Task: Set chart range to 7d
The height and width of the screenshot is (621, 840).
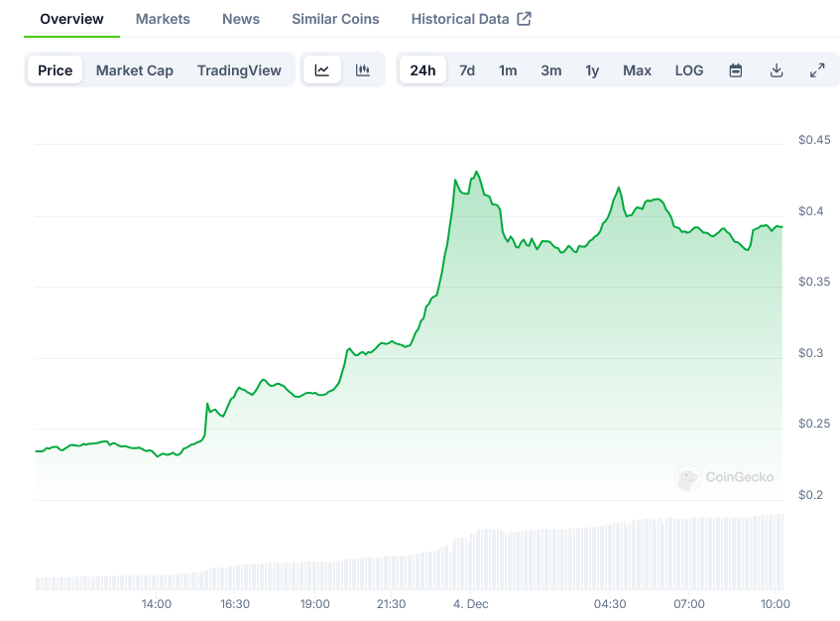Action: point(467,70)
